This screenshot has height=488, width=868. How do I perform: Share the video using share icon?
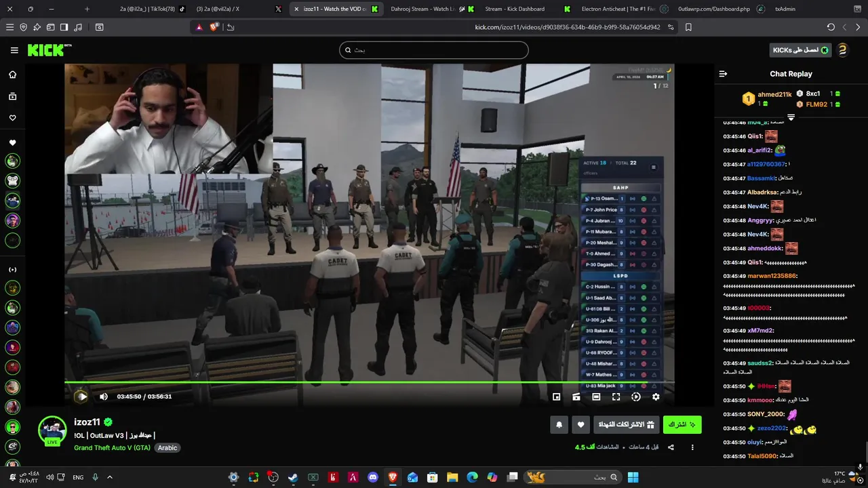click(671, 447)
